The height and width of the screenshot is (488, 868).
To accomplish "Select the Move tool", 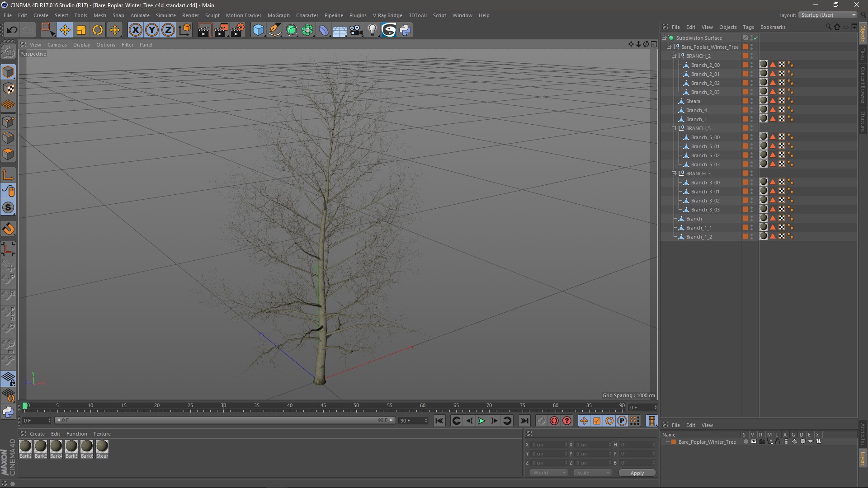I will point(65,30).
